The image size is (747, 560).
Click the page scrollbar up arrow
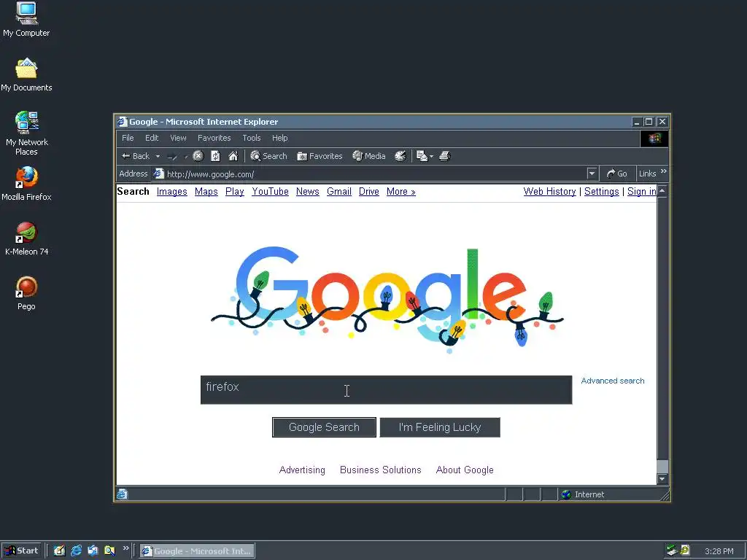tap(662, 191)
